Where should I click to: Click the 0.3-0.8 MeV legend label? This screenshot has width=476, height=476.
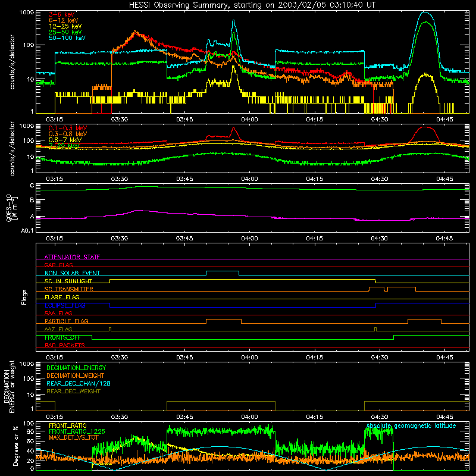pos(68,134)
